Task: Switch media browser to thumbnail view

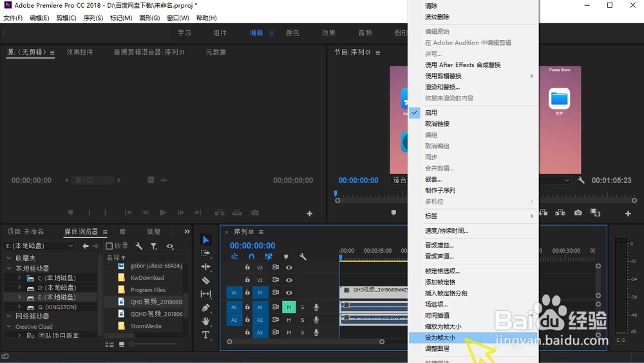Action: point(122,344)
